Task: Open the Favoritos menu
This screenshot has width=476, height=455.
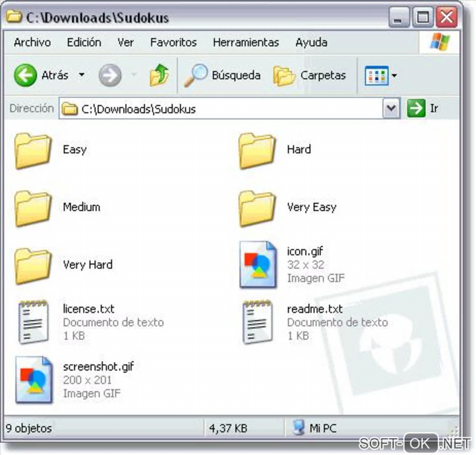Action: pos(173,42)
